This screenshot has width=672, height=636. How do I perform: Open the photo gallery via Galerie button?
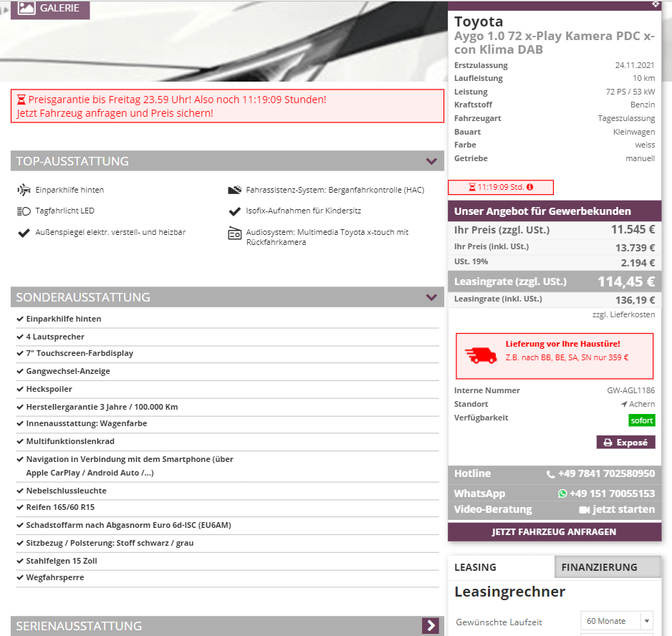coord(50,9)
